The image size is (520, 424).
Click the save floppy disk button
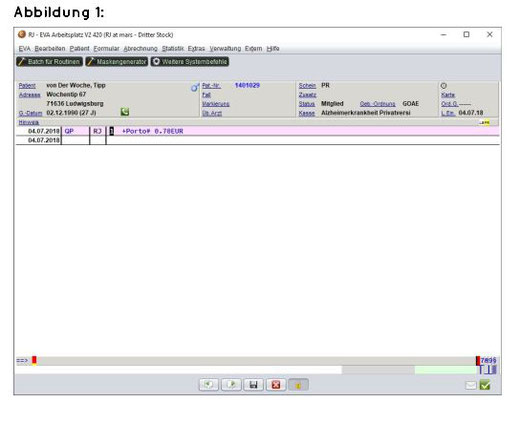[253, 385]
